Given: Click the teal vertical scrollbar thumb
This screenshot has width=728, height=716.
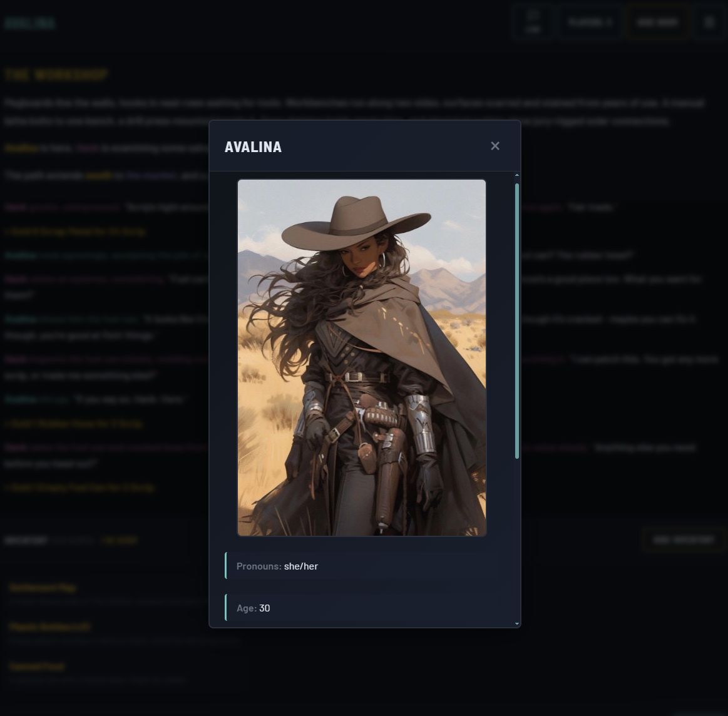Looking at the screenshot, I should 517,321.
